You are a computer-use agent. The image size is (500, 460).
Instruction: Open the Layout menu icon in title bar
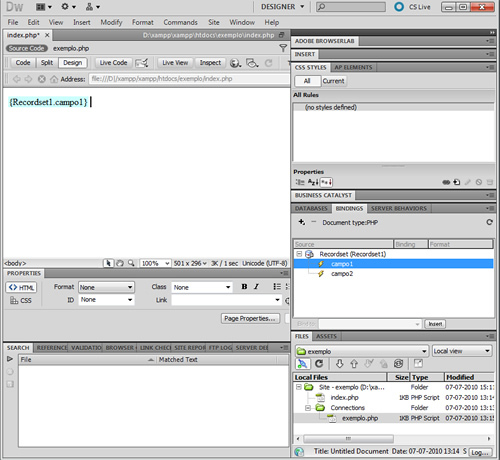[x=44, y=7]
